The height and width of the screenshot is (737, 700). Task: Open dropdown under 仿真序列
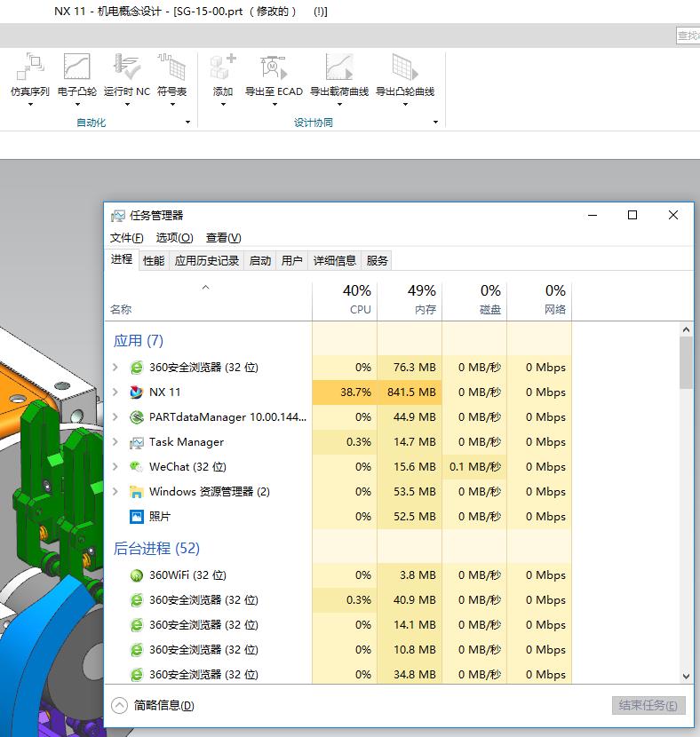pyautogui.click(x=30, y=105)
